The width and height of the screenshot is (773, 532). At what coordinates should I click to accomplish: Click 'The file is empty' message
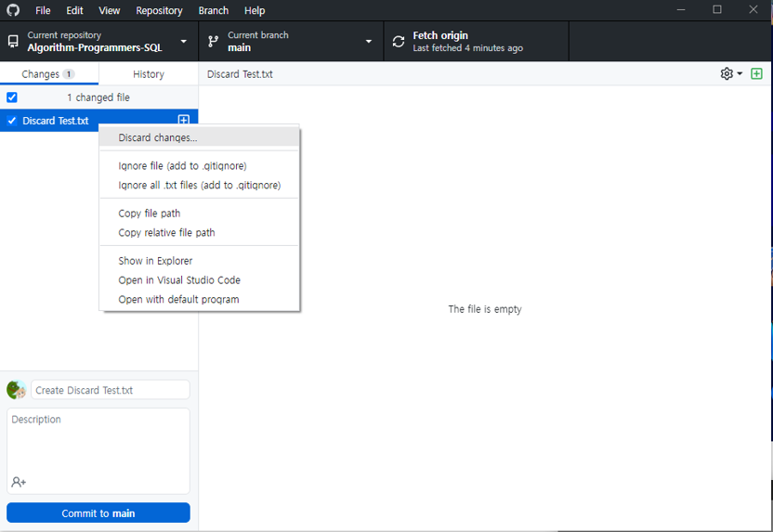(x=485, y=309)
